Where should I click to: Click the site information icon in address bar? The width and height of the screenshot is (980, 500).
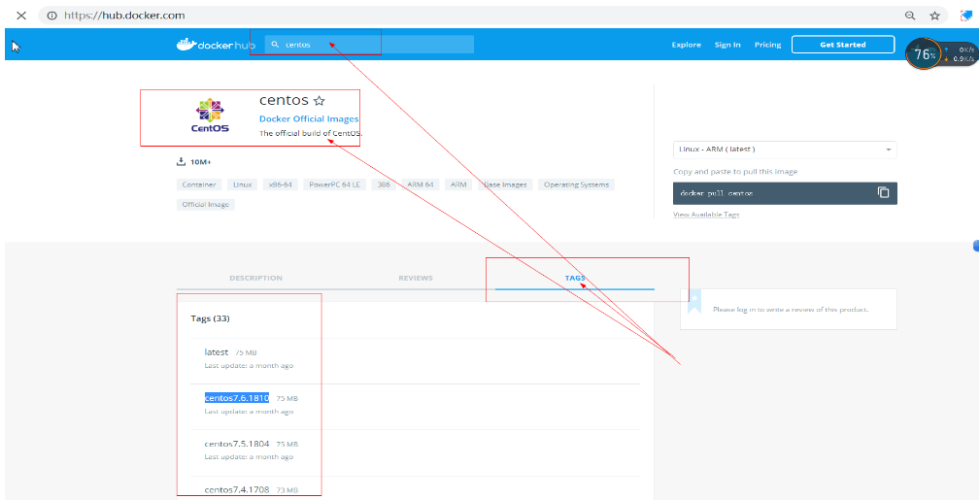(x=52, y=16)
